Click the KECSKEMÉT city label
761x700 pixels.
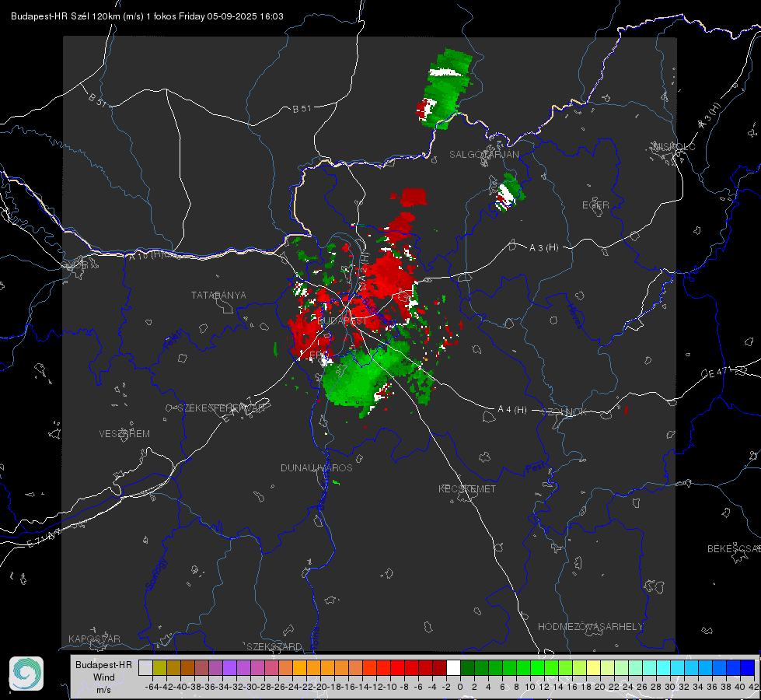point(467,488)
